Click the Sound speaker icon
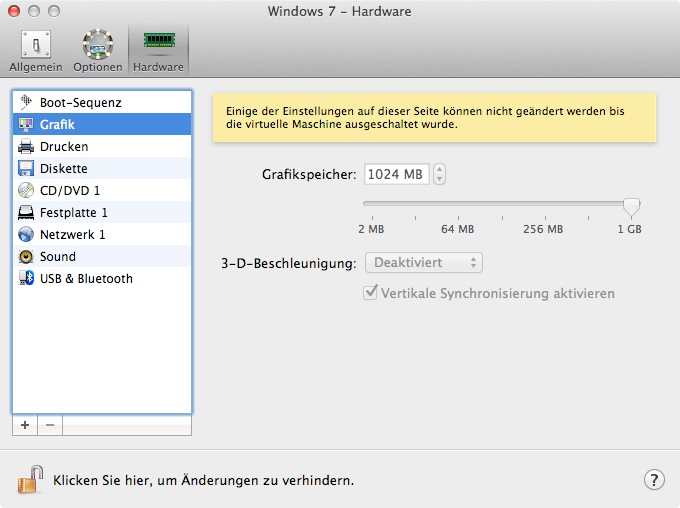Image resolution: width=680 pixels, height=508 pixels. click(x=26, y=256)
